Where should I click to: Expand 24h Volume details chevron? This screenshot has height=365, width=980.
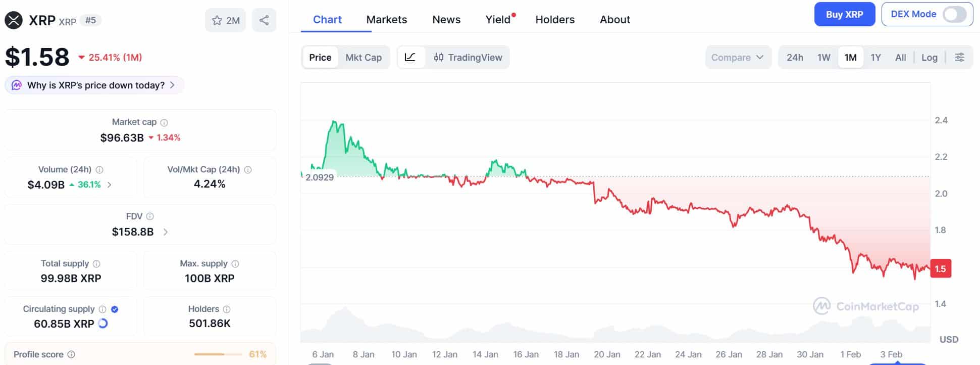point(110,185)
